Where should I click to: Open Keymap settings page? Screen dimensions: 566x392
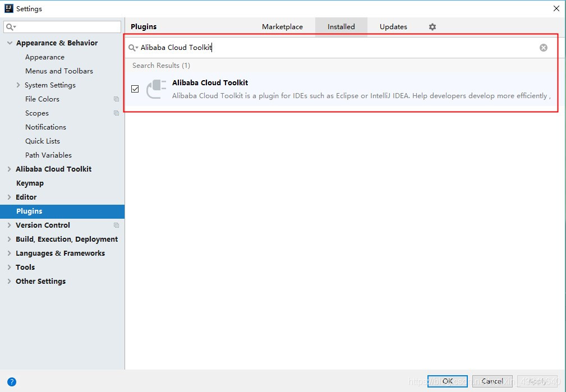(x=30, y=183)
